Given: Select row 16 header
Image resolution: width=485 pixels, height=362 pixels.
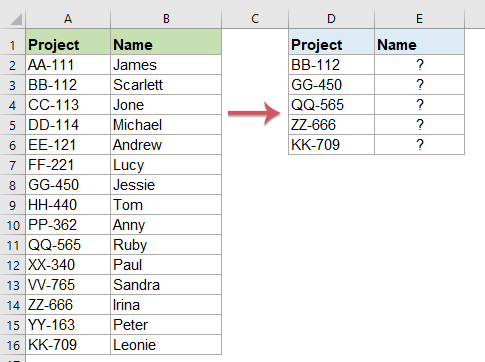Looking at the screenshot, I should click(x=13, y=345).
